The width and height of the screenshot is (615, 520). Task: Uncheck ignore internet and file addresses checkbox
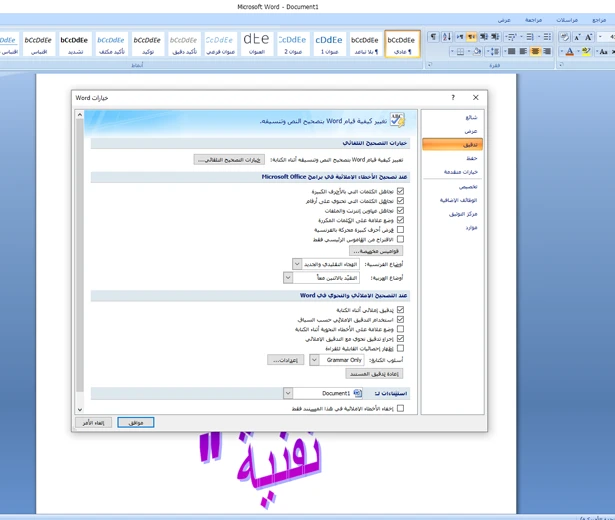click(x=400, y=210)
